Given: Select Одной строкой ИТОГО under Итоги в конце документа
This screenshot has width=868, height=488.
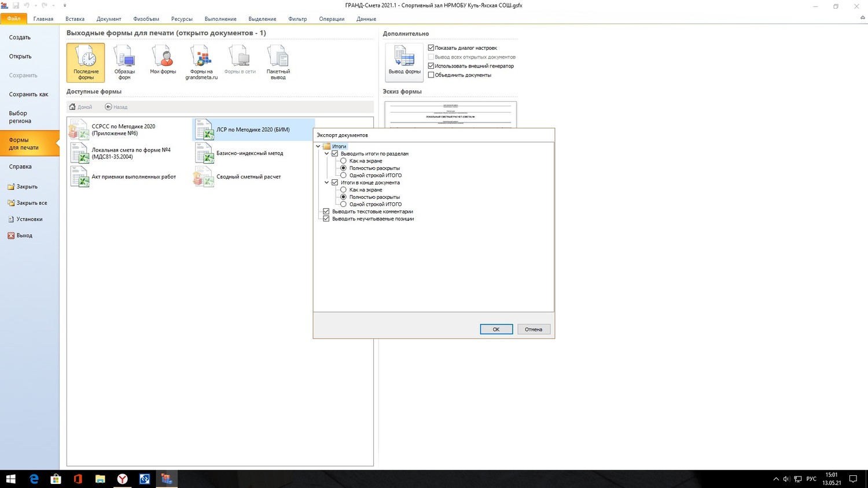Looking at the screenshot, I should (343, 204).
